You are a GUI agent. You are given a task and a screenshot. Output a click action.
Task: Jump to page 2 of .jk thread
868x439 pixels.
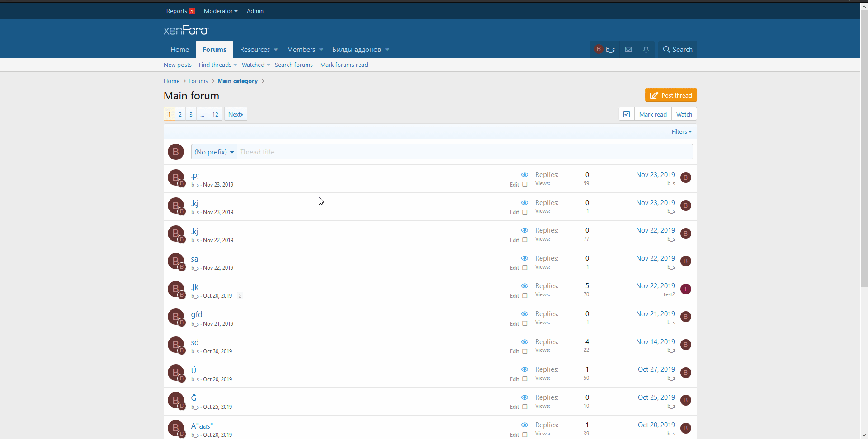coord(240,296)
